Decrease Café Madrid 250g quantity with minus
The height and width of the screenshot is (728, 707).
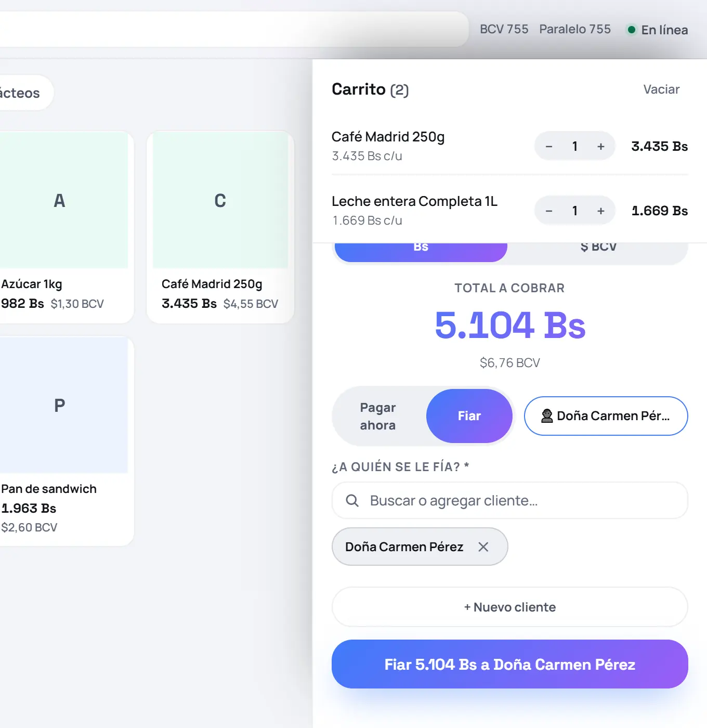pos(549,146)
